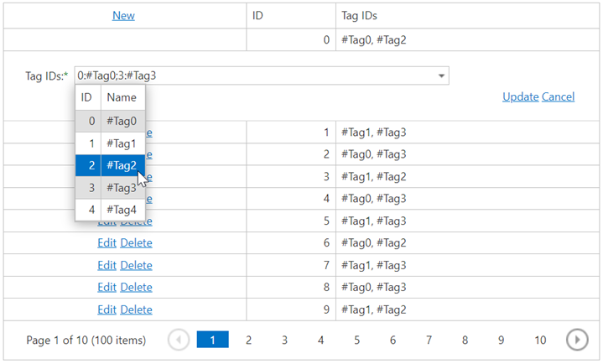Click cell '#Tag1, #Tag2' in row 3
603x364 pixels.
pos(467,177)
